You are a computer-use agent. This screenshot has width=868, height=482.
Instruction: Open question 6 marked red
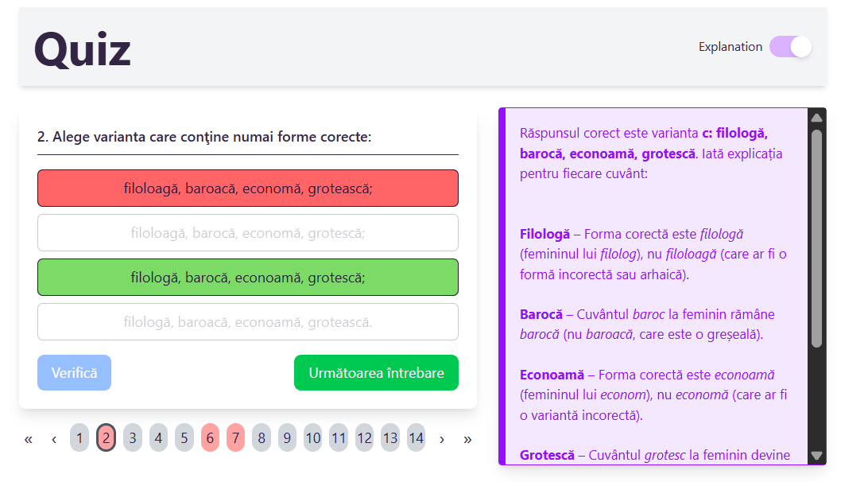(210, 438)
